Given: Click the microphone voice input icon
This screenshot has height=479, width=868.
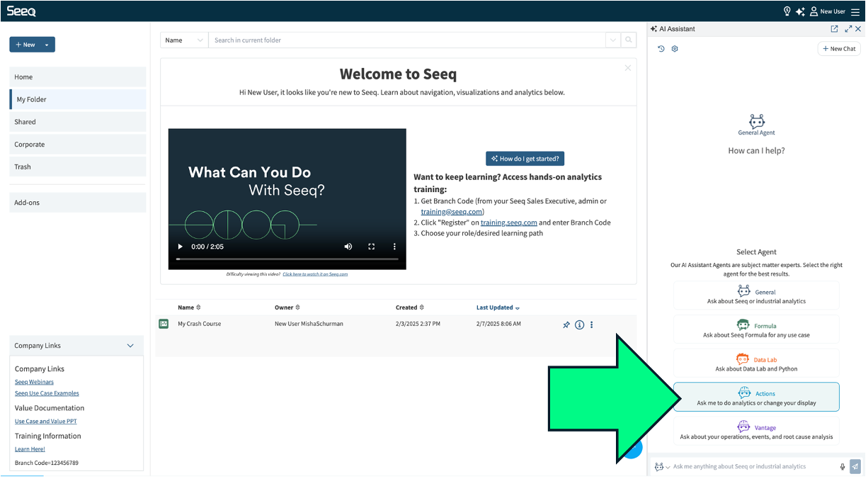Looking at the screenshot, I should (x=843, y=466).
